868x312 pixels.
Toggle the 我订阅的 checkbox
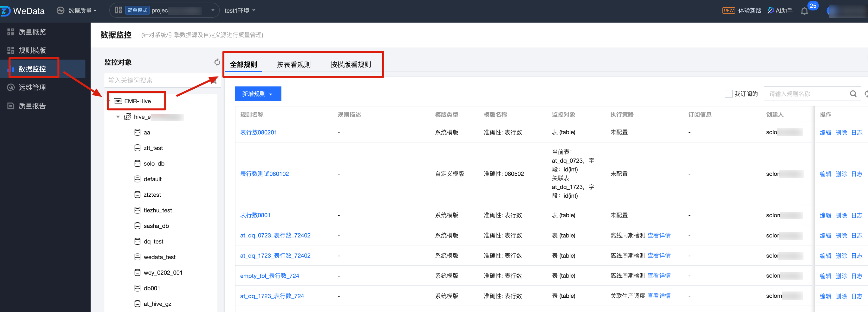pos(728,94)
